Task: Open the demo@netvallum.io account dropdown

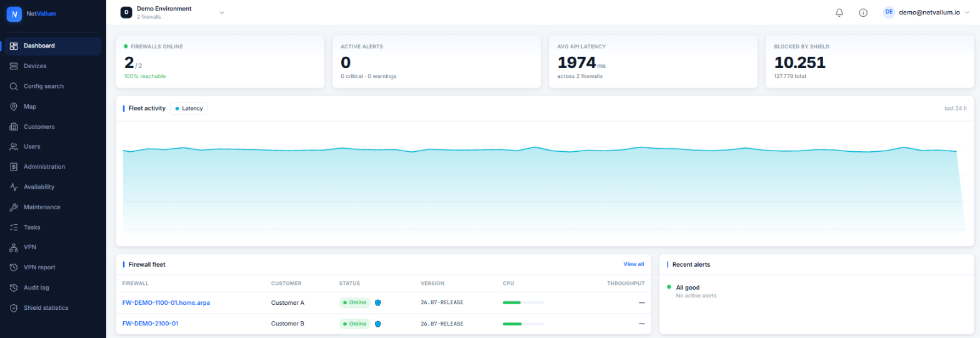Action: 926,12
